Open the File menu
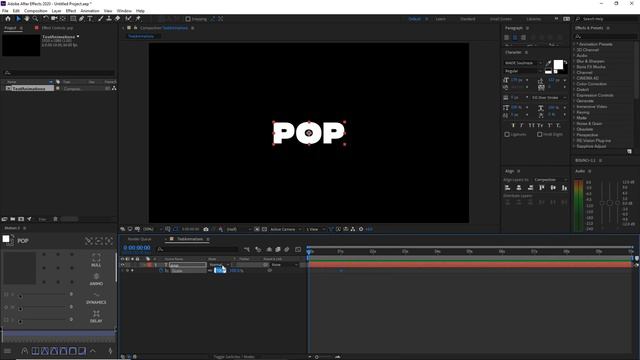Screen dimensions: 640x360 coord(5,11)
